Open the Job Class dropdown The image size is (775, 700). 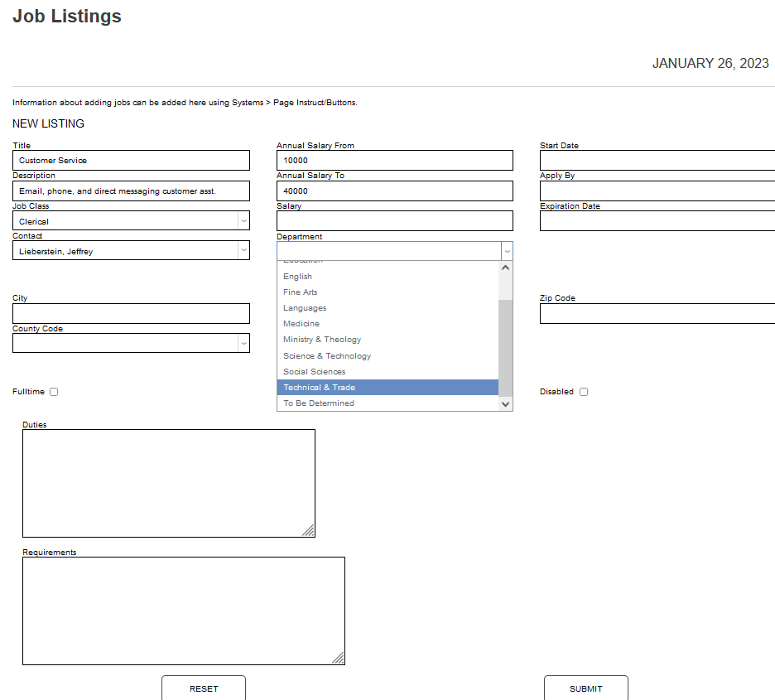(x=243, y=221)
